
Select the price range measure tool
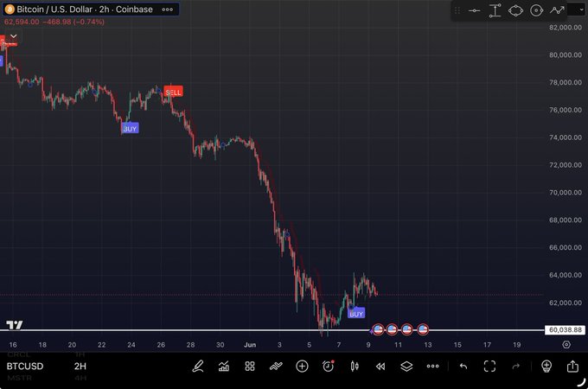495,10
